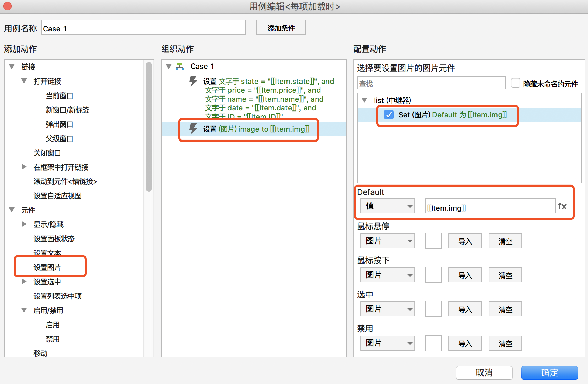This screenshot has height=384, width=588.
Task: Click the 添加条件 button
Action: [281, 28]
